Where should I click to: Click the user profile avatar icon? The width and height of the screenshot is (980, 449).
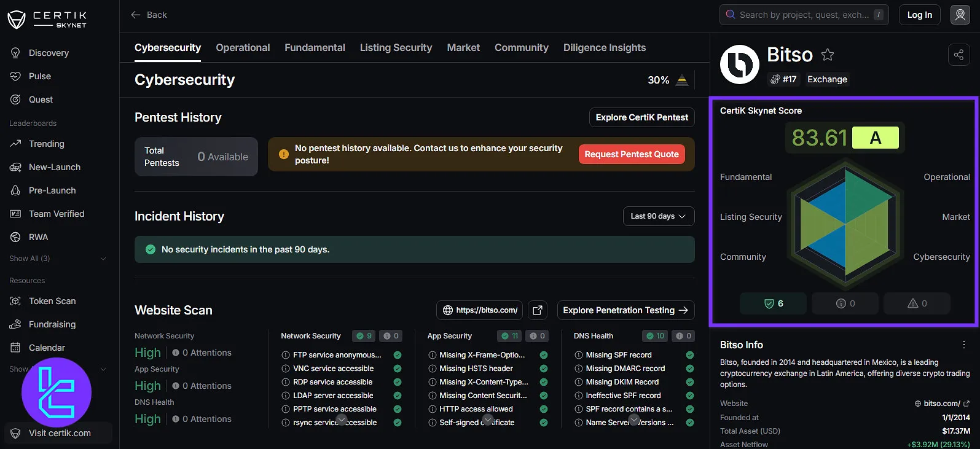click(960, 15)
